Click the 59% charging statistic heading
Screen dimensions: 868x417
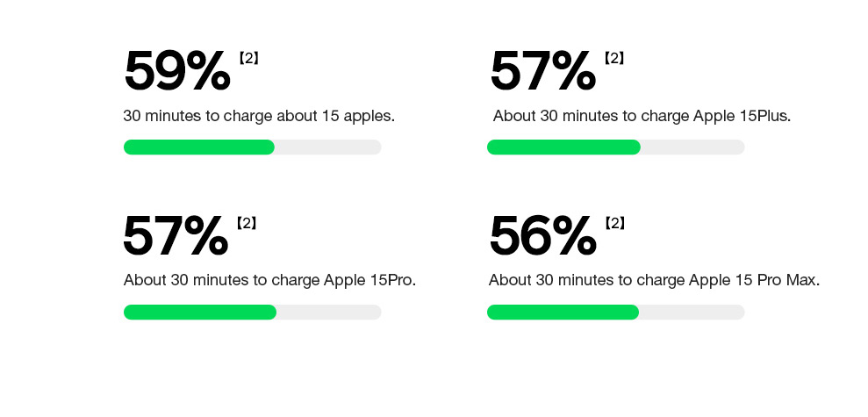[177, 71]
